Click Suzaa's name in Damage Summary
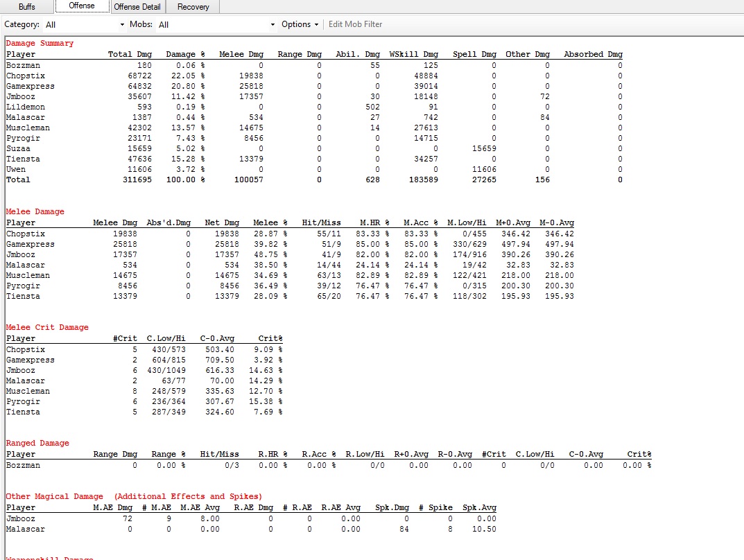 point(18,148)
